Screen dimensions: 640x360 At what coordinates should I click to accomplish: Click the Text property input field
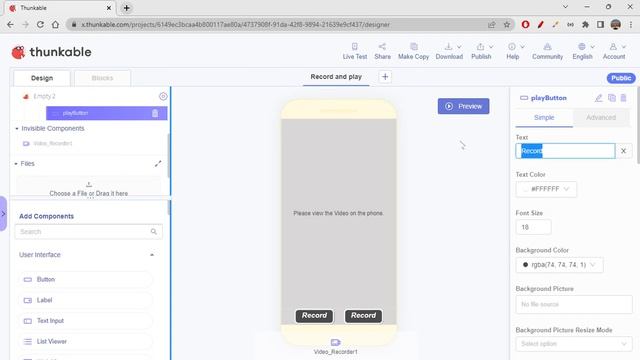pos(565,151)
